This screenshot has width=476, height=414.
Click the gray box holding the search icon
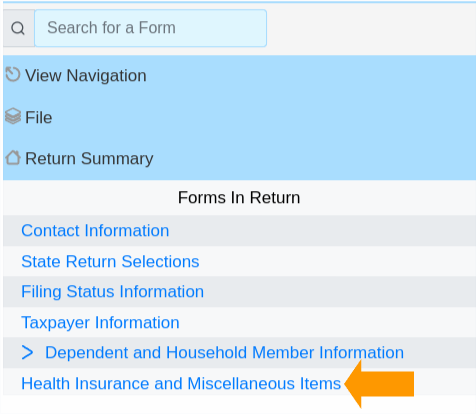point(19,28)
